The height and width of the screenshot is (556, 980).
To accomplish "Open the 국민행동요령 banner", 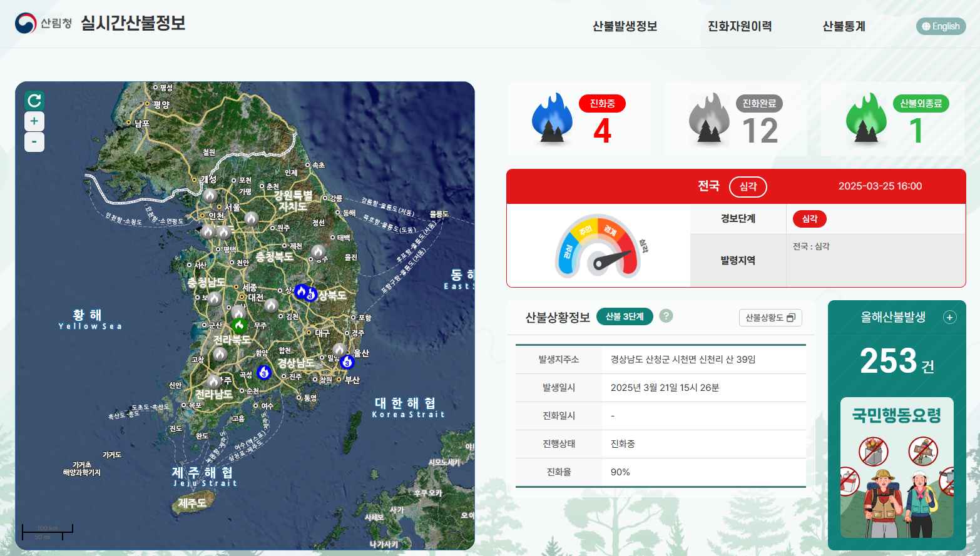I will coord(897,467).
